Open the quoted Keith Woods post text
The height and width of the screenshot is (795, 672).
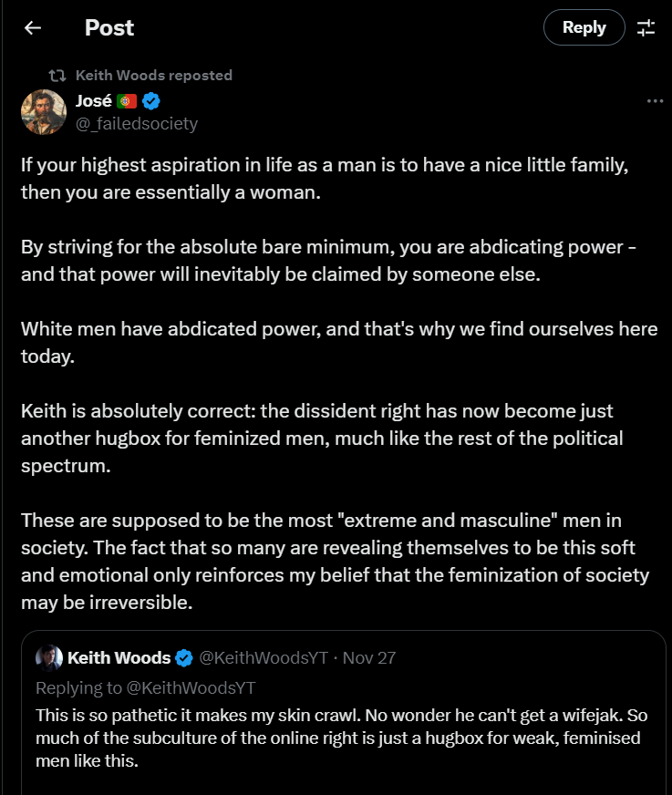[341, 738]
